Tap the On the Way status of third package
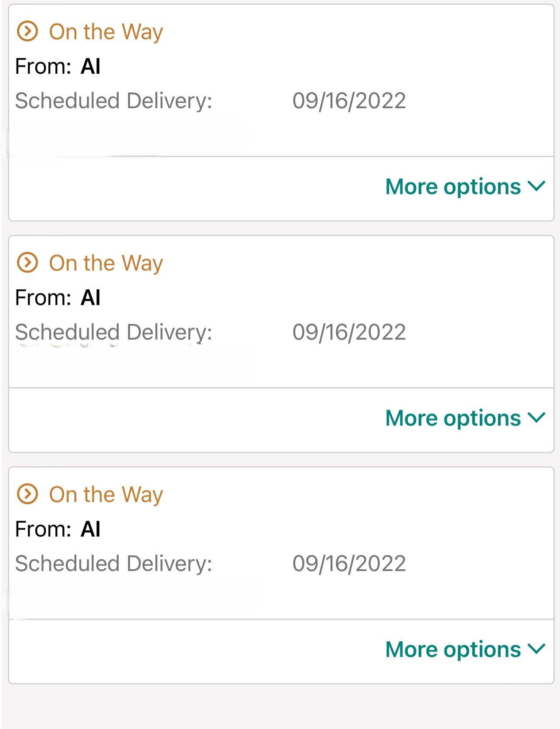 106,494
